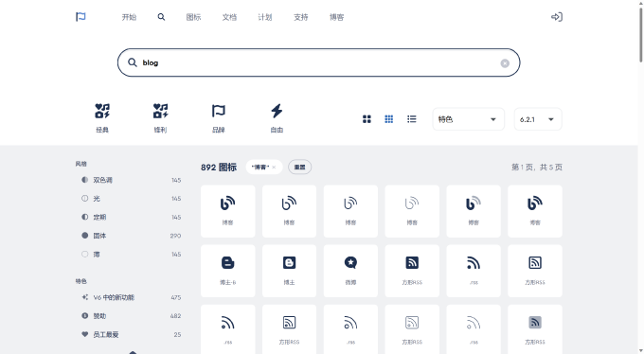
Task: Open the 开始 menu item
Action: 129,17
